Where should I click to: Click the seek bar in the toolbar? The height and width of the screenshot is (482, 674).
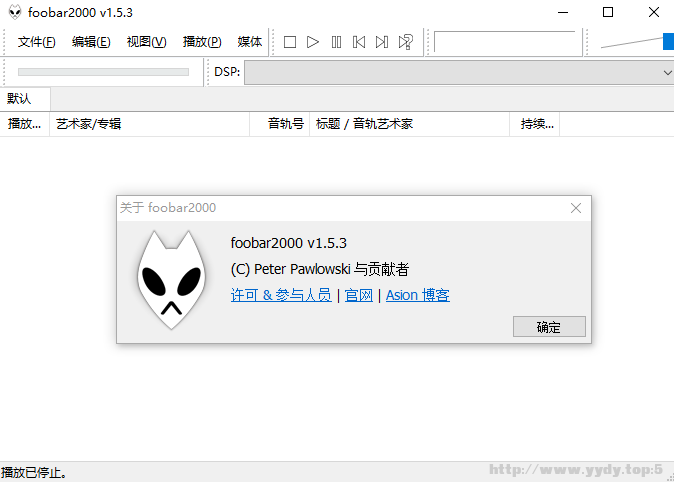click(103, 72)
